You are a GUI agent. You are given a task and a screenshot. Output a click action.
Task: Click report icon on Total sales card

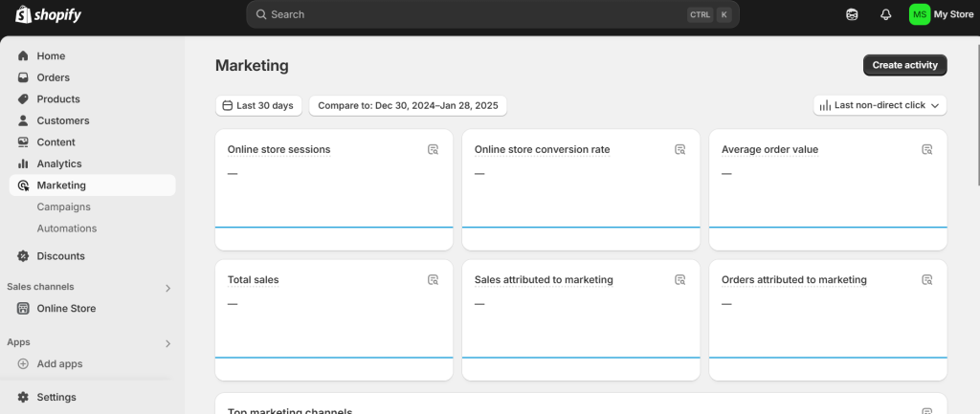click(x=434, y=280)
